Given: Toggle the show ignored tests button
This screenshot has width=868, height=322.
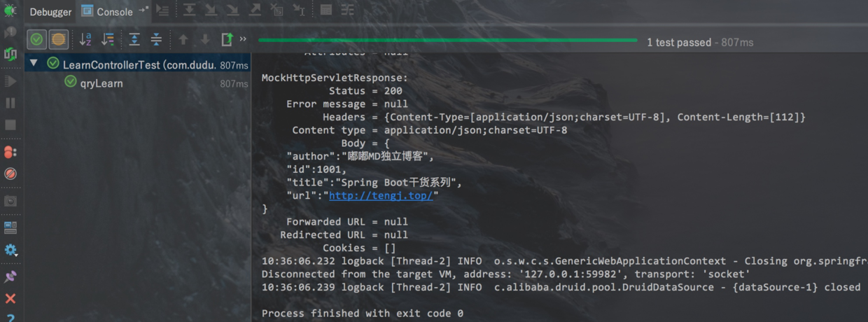Looking at the screenshot, I should pos(59,40).
